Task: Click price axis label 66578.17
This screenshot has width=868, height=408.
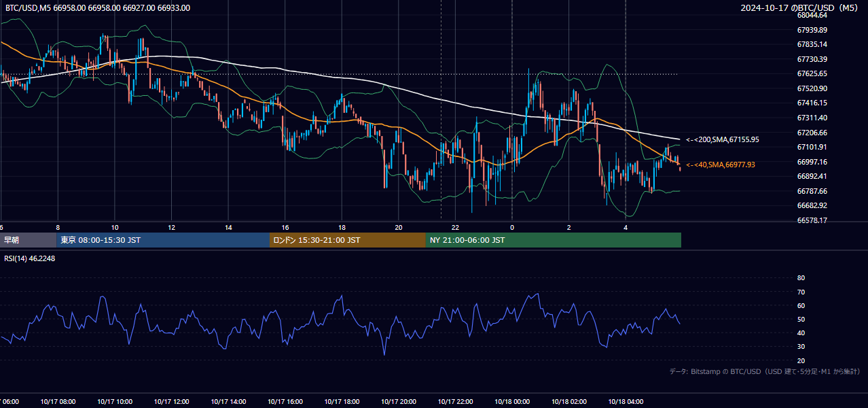Action: click(812, 220)
